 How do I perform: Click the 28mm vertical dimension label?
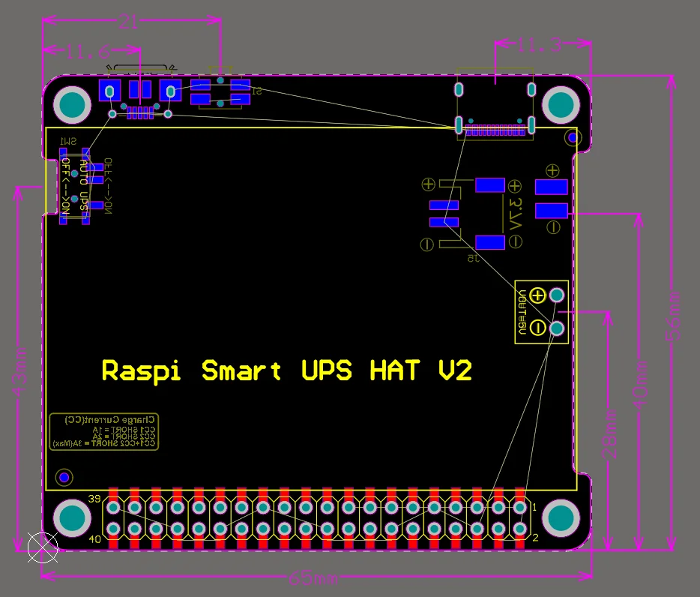point(610,434)
